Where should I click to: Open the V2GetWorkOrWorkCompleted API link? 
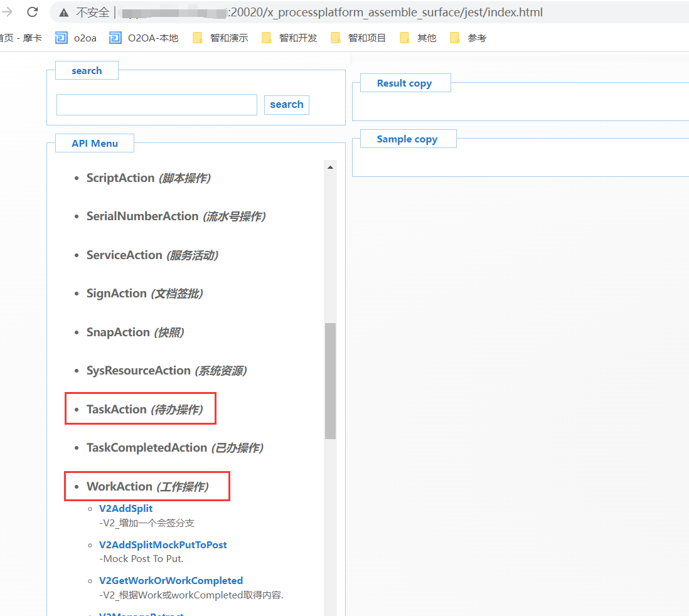[x=171, y=581]
